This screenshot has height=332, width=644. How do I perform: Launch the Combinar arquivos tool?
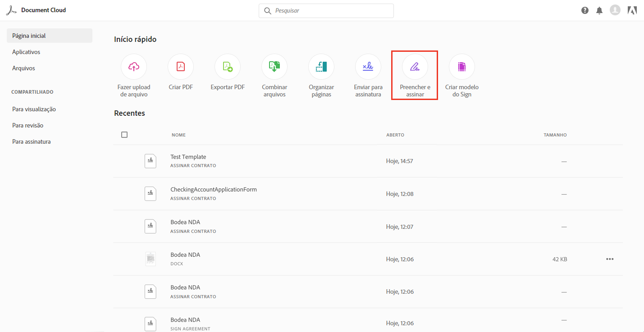[x=274, y=67]
